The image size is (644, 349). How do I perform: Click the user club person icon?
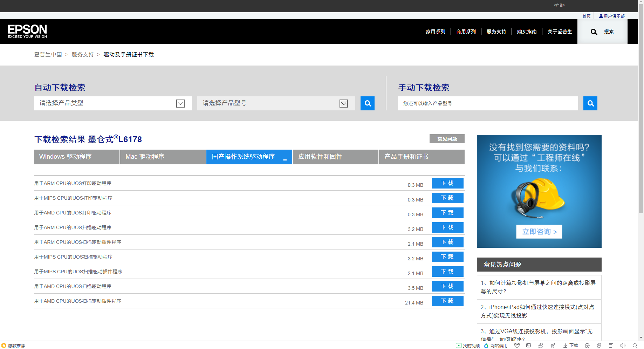coord(601,16)
